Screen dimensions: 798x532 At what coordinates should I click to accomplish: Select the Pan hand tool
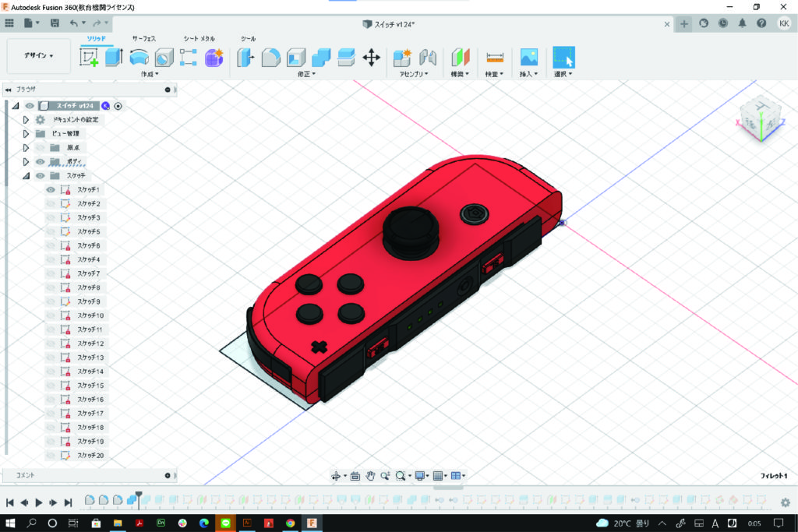(x=371, y=476)
